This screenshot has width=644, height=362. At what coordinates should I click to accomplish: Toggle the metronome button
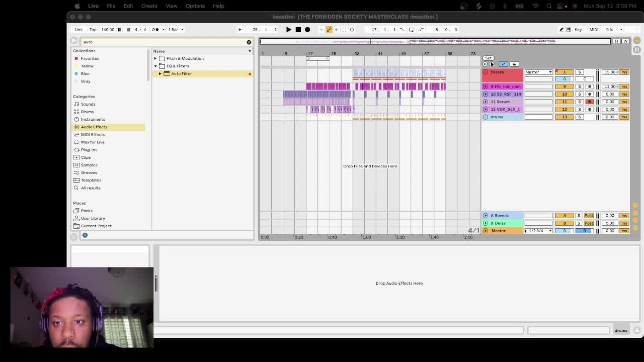pyautogui.click(x=155, y=30)
